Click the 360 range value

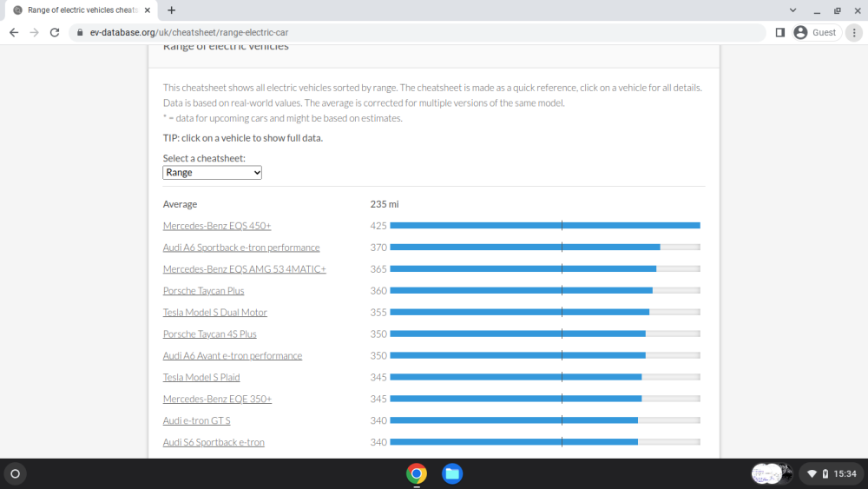[x=378, y=291]
